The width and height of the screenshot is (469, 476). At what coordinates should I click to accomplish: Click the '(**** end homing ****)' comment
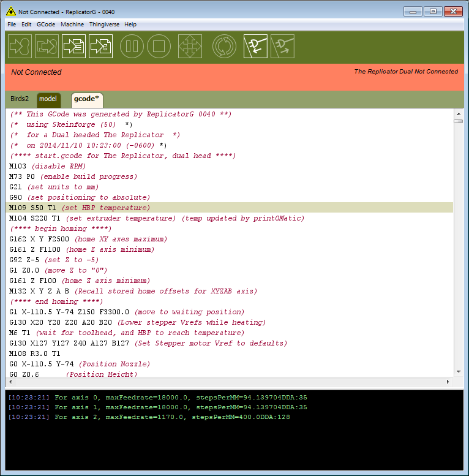click(x=56, y=301)
